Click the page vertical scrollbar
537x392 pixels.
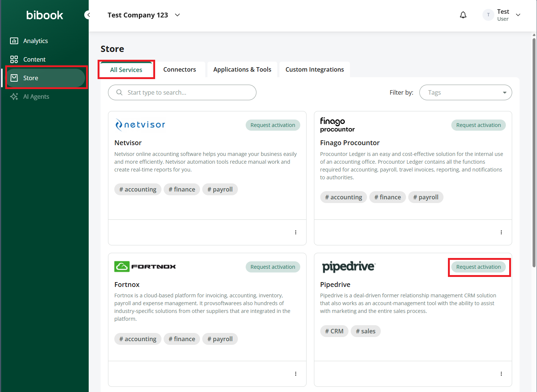(534, 152)
